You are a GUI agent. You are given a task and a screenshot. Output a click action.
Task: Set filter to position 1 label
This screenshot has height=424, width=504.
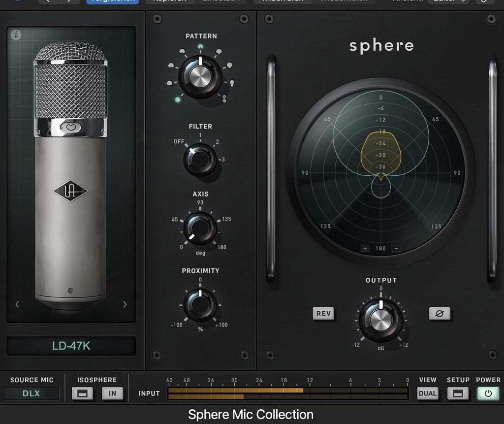[200, 135]
